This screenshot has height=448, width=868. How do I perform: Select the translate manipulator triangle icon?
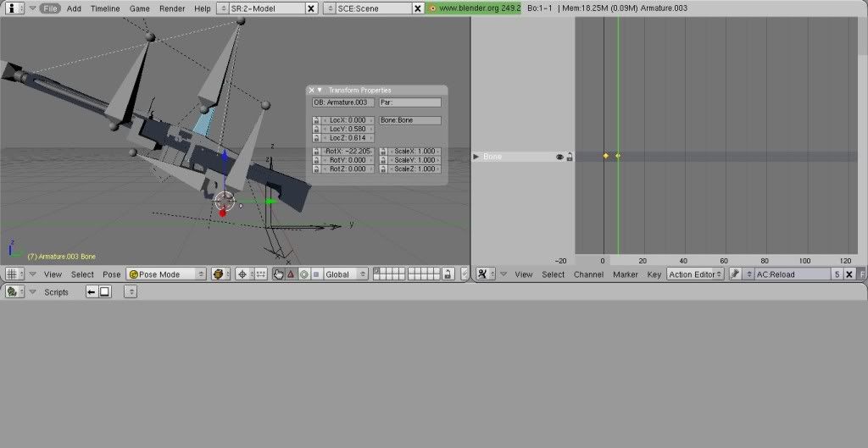coord(291,274)
